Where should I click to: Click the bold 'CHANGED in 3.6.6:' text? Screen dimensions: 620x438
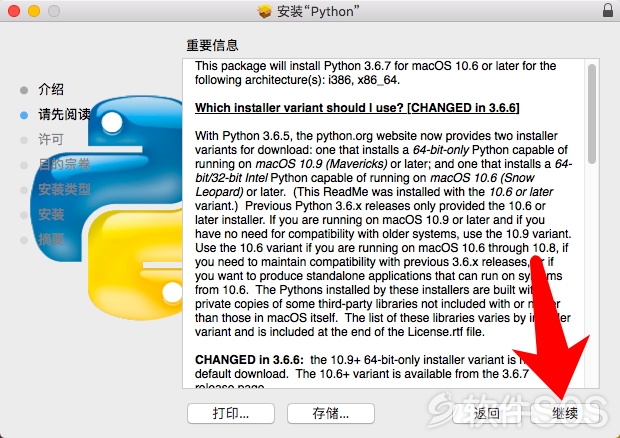(249, 360)
